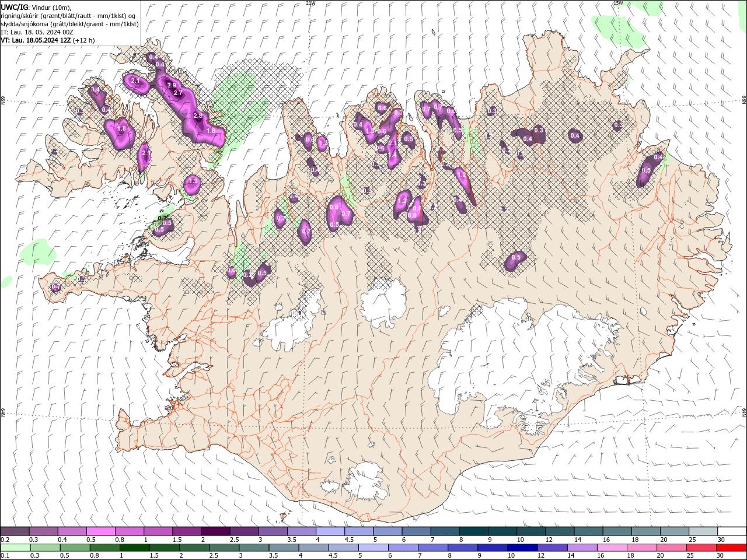Image resolution: width=747 pixels, height=560 pixels.
Task: Click the darkest green 1–1.5 swatch in the bottom legend row
Action: 134,548
